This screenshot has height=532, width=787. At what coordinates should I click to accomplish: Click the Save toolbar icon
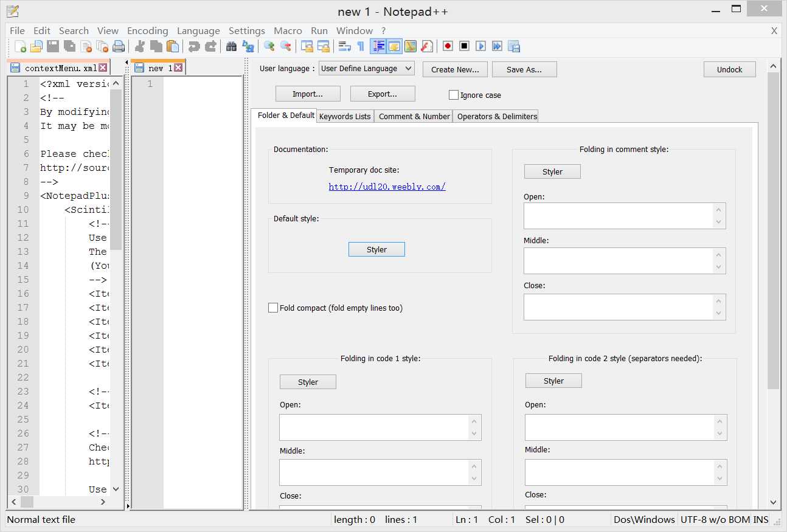pyautogui.click(x=53, y=46)
